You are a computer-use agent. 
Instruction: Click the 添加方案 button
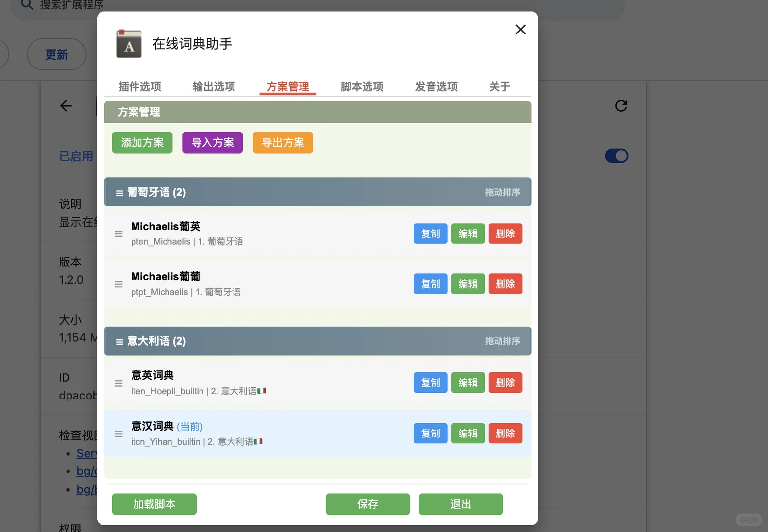coord(142,142)
